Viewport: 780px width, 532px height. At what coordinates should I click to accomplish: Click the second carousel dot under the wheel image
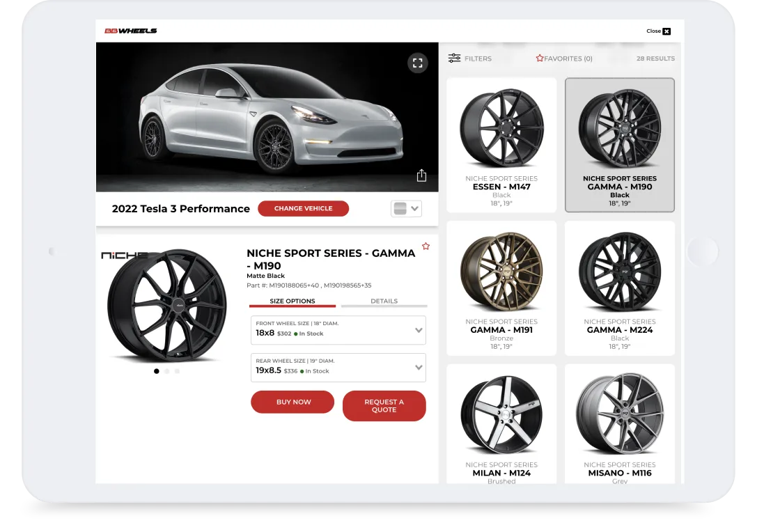tap(167, 371)
